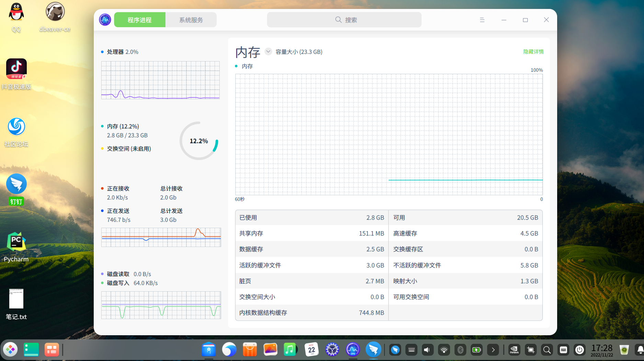Select the 处理器 2.0% CPU graph
644x361 pixels.
coord(160,80)
